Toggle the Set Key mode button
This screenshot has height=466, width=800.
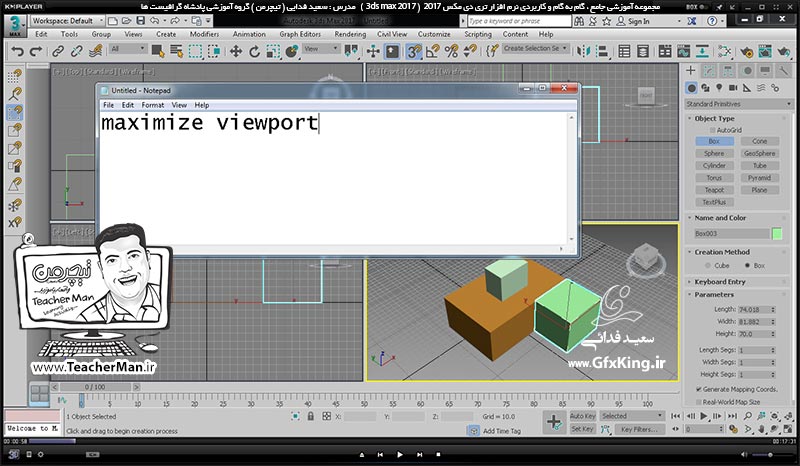pos(583,429)
